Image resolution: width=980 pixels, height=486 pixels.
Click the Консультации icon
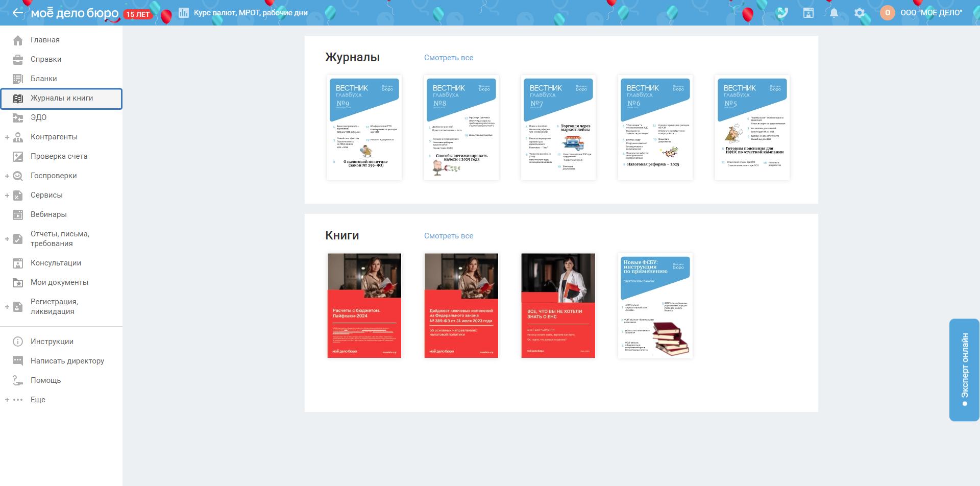click(18, 263)
